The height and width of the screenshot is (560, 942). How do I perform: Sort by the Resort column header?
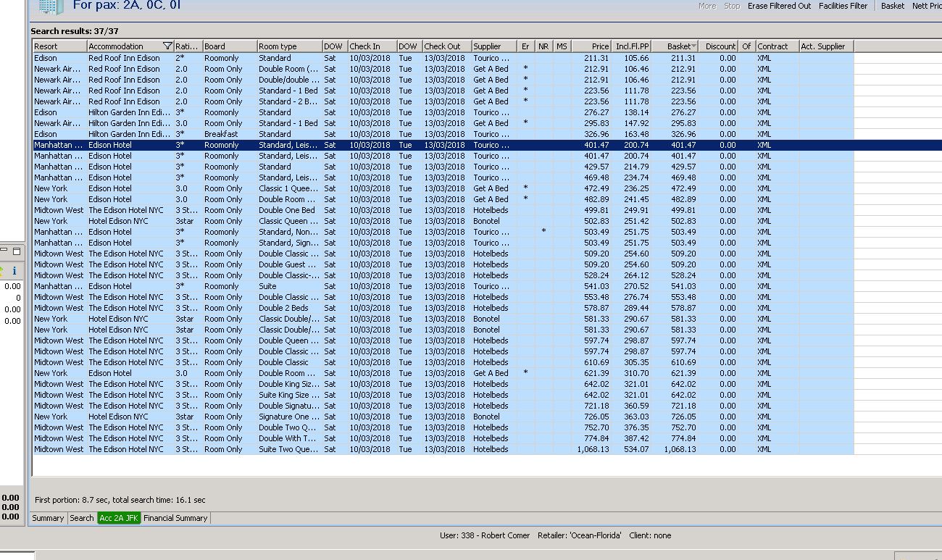tap(59, 46)
